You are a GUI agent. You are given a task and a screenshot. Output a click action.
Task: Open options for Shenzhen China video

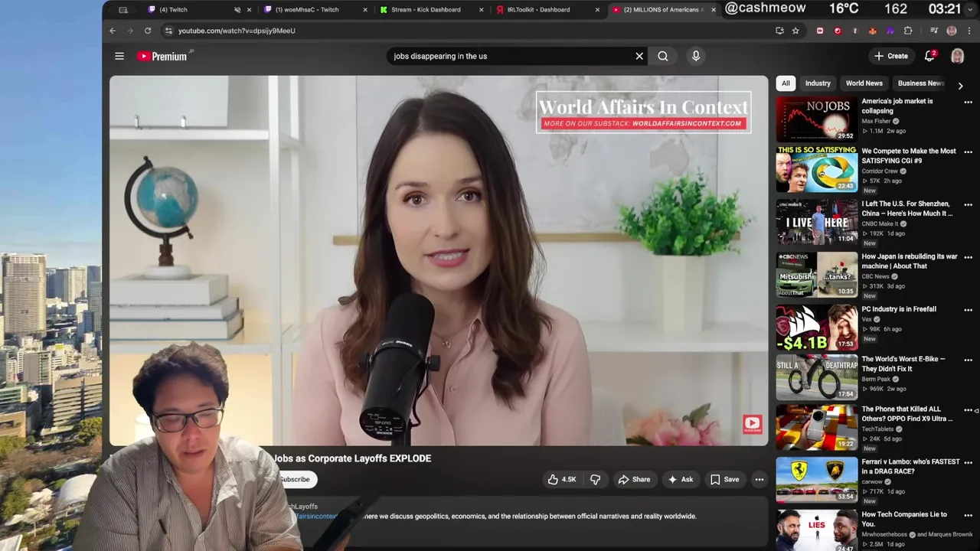pyautogui.click(x=968, y=205)
